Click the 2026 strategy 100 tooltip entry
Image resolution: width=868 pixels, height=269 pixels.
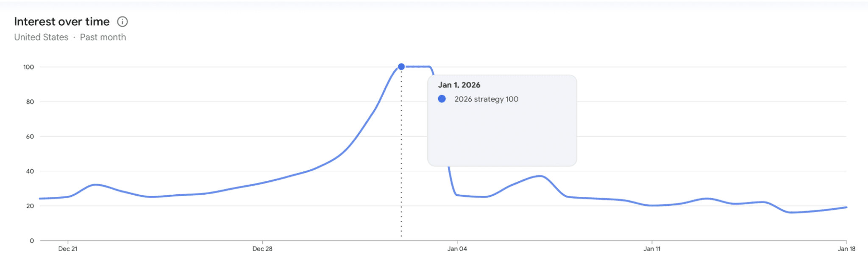pos(486,99)
